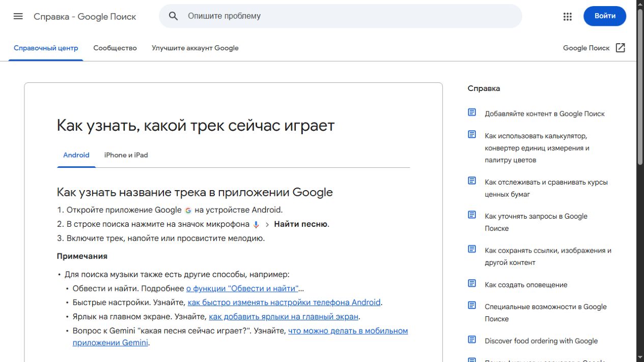The width and height of the screenshot is (644, 362).
Task: Open the Google apps grid
Action: click(568, 16)
